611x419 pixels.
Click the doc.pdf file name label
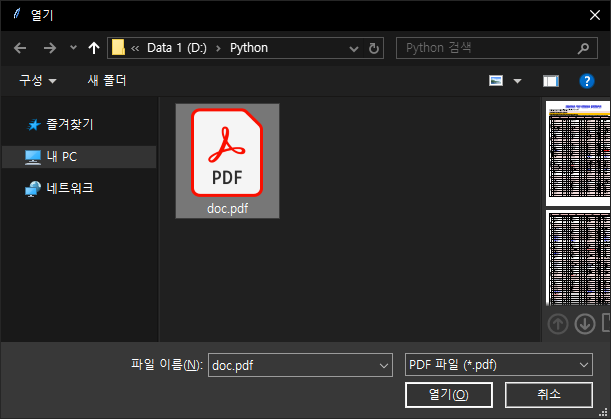[x=228, y=209]
